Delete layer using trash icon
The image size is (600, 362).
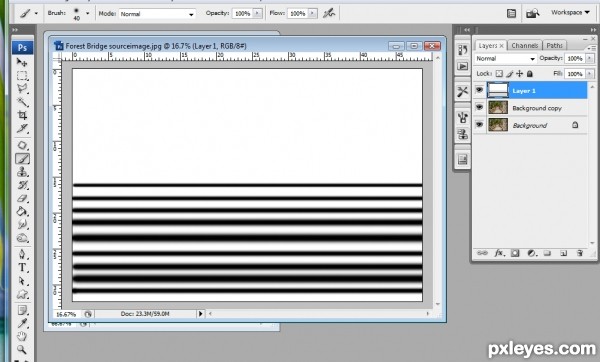pos(580,253)
